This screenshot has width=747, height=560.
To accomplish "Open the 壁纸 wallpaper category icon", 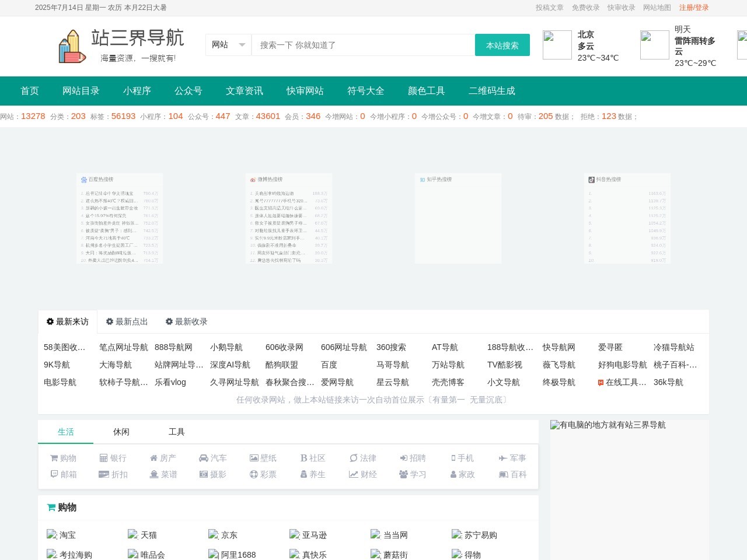I will click(254, 458).
